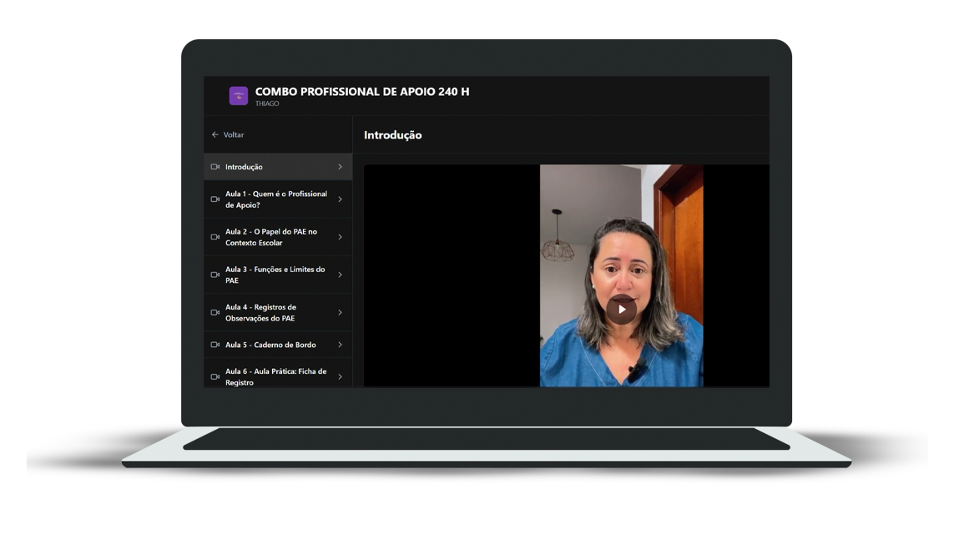Play the Introdução video
The image size is (964, 560).
pyautogui.click(x=621, y=310)
